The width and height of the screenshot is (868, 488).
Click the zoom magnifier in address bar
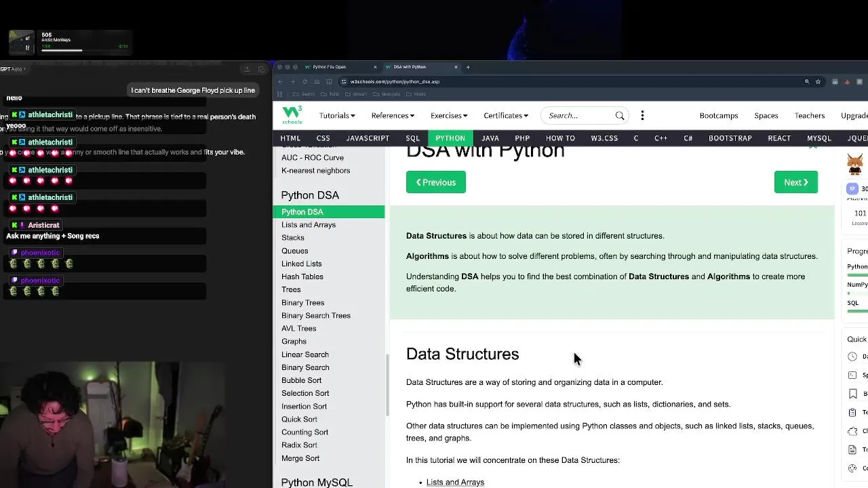point(807,81)
